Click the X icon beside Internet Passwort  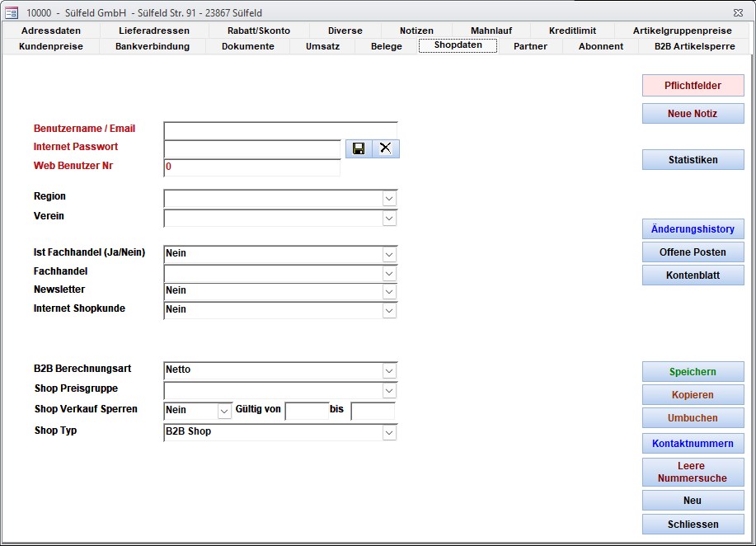click(x=385, y=148)
